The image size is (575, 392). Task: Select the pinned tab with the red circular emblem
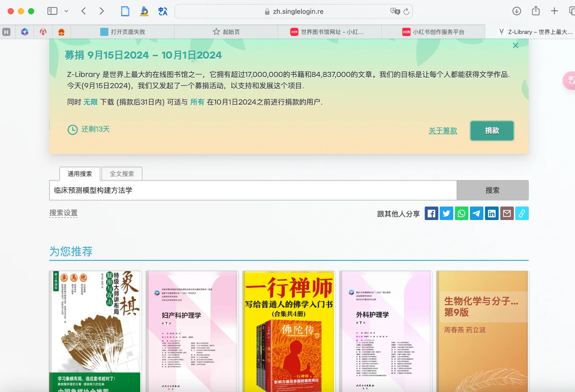(x=43, y=32)
